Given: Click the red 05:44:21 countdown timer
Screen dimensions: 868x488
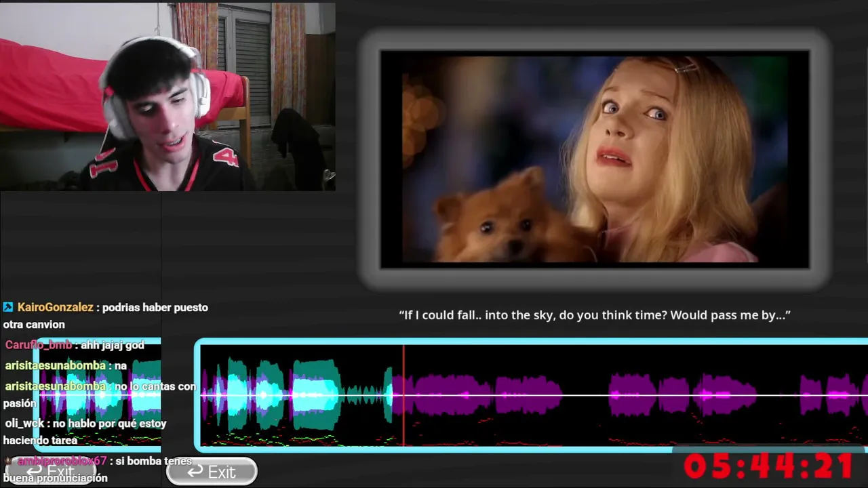Looking at the screenshot, I should click(768, 466).
